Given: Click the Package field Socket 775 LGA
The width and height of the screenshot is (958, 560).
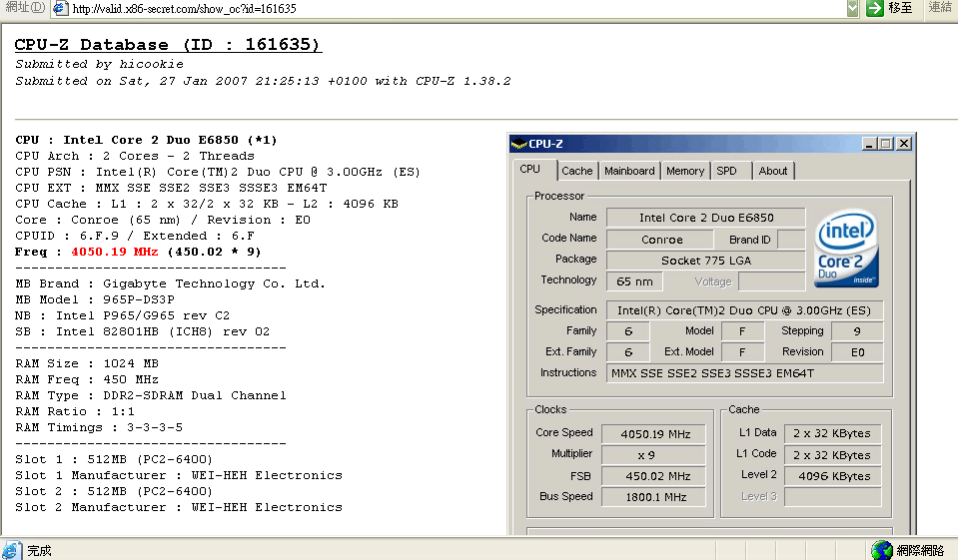Looking at the screenshot, I should click(705, 261).
